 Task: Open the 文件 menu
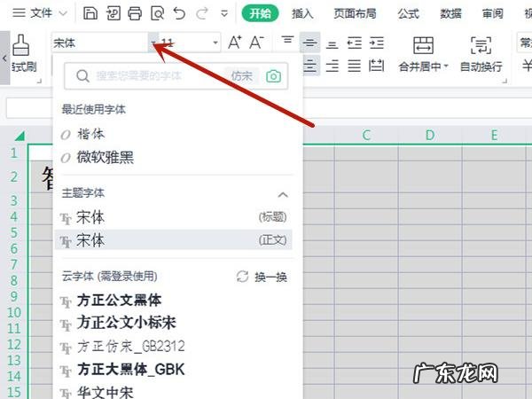(x=40, y=13)
